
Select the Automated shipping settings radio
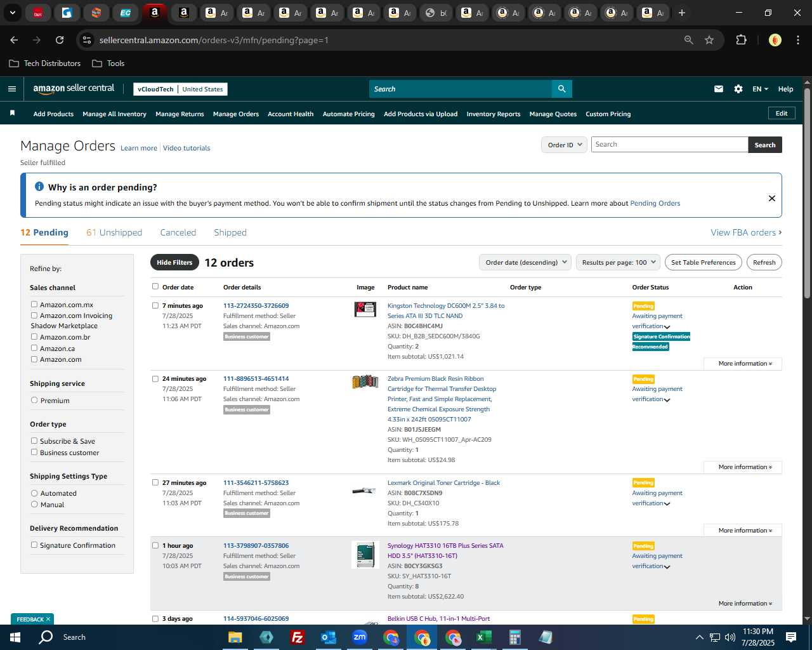34,493
